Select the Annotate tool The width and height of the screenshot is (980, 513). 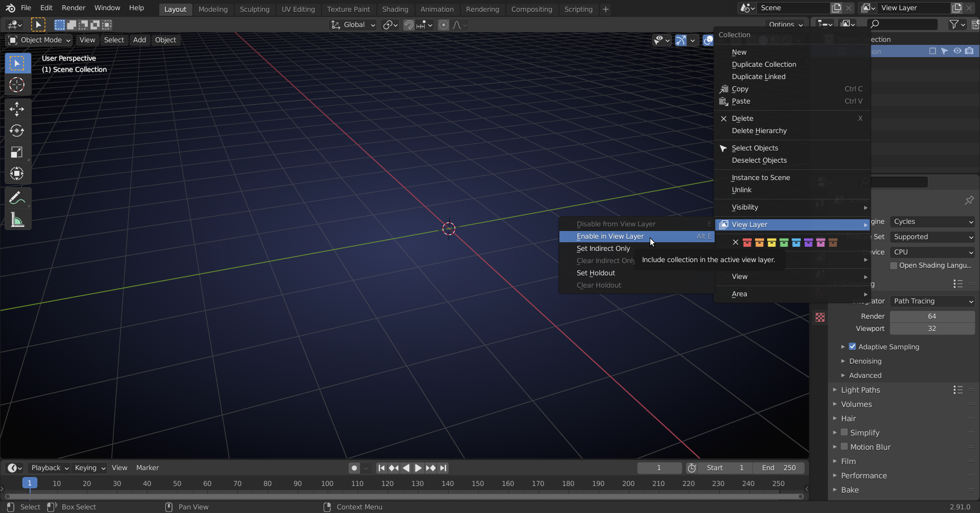17,198
